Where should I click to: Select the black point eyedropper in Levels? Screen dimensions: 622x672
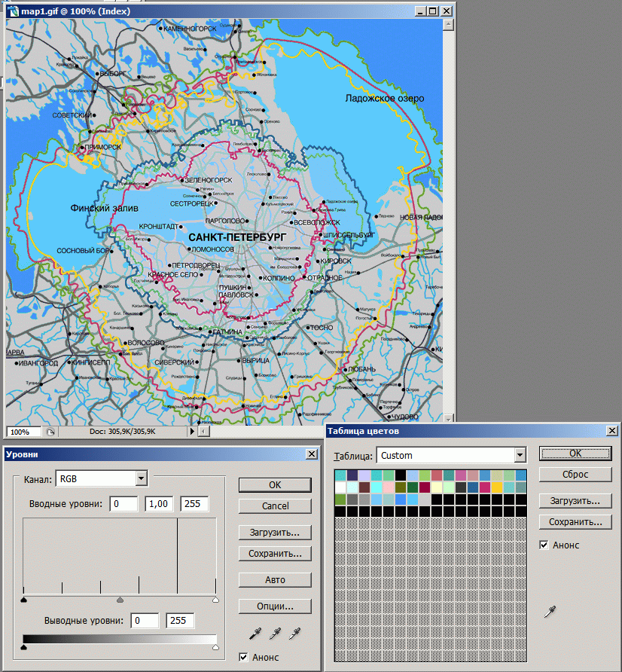258,632
